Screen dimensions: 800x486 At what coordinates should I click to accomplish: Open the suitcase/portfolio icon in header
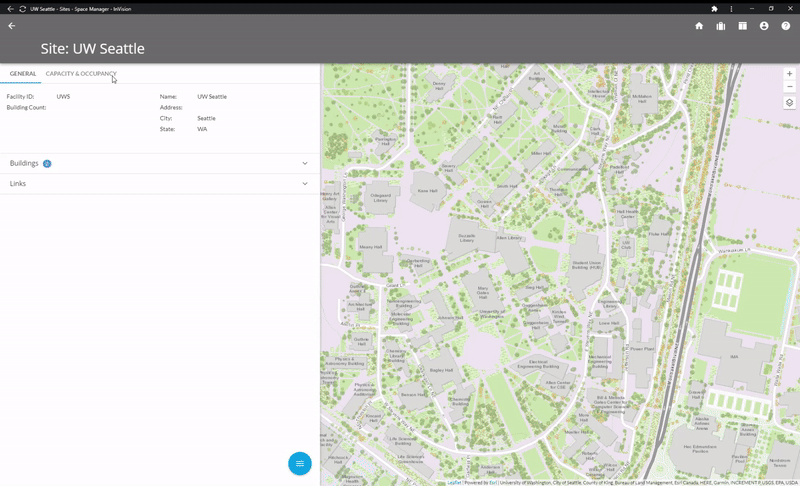coord(720,26)
